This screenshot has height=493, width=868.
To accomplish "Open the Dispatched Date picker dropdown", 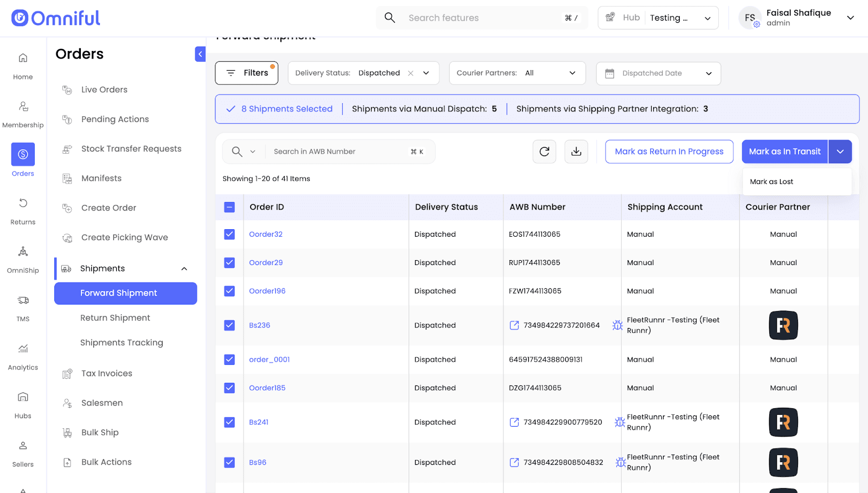I will pyautogui.click(x=658, y=73).
